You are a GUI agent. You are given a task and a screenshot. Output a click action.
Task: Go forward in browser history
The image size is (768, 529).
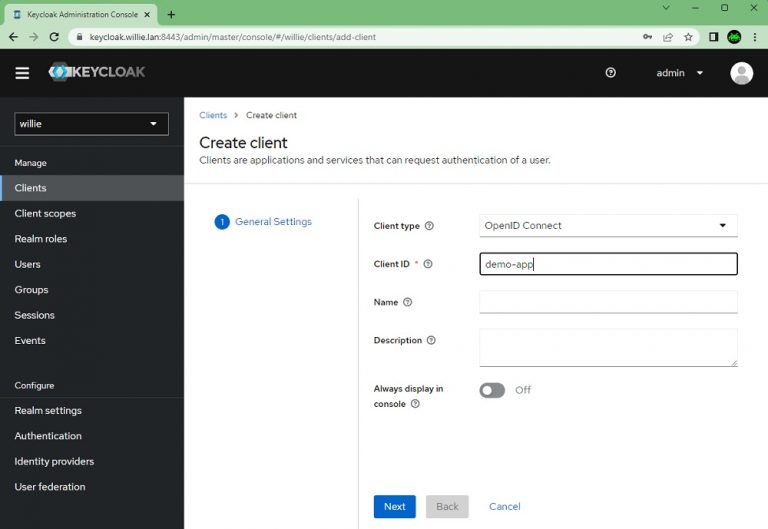pyautogui.click(x=33, y=37)
